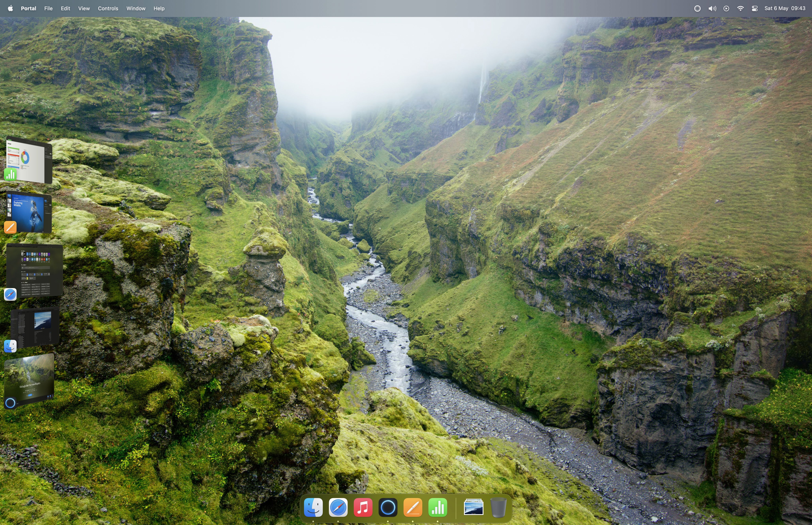The image size is (812, 525).
Task: Open the Controls menu
Action: (x=108, y=8)
